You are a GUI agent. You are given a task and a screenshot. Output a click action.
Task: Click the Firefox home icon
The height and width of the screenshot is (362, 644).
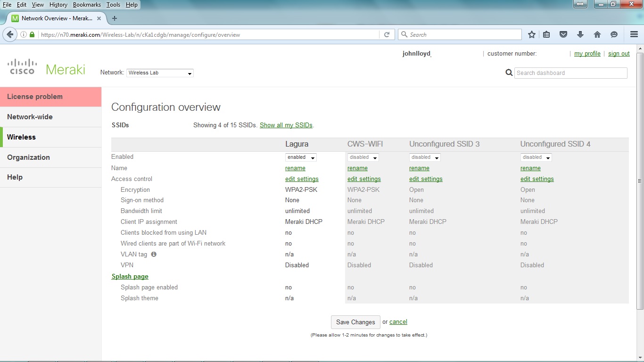tap(597, 34)
